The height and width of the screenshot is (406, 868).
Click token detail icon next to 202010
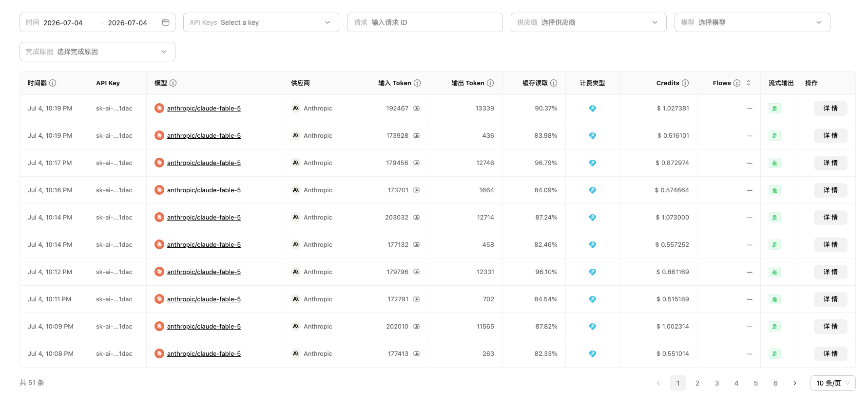click(x=417, y=327)
